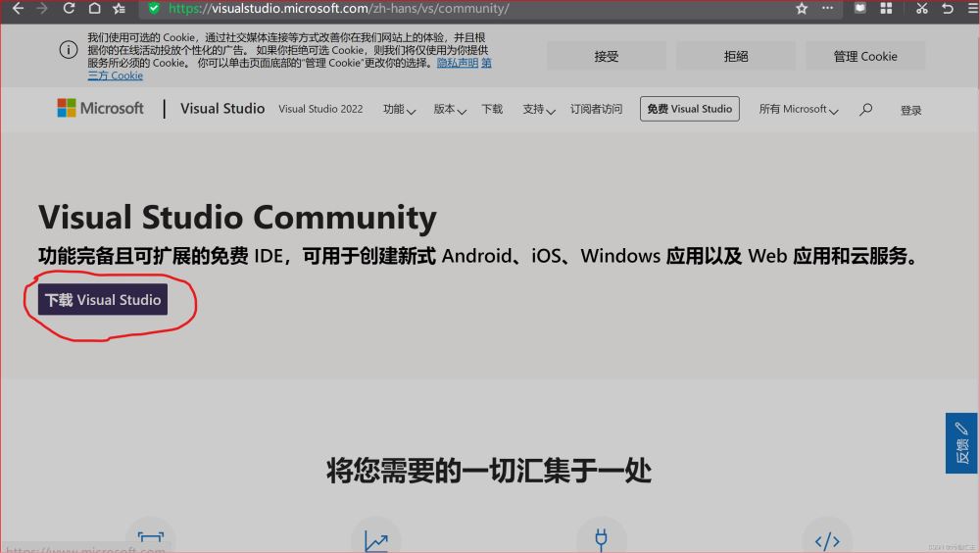Expand the 版本 dropdown menu

point(450,110)
